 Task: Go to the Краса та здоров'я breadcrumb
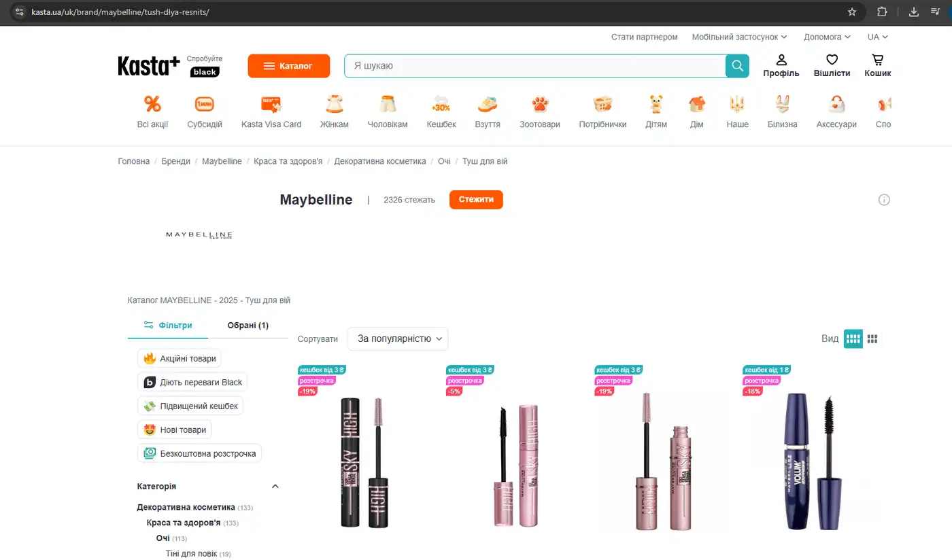tap(288, 161)
